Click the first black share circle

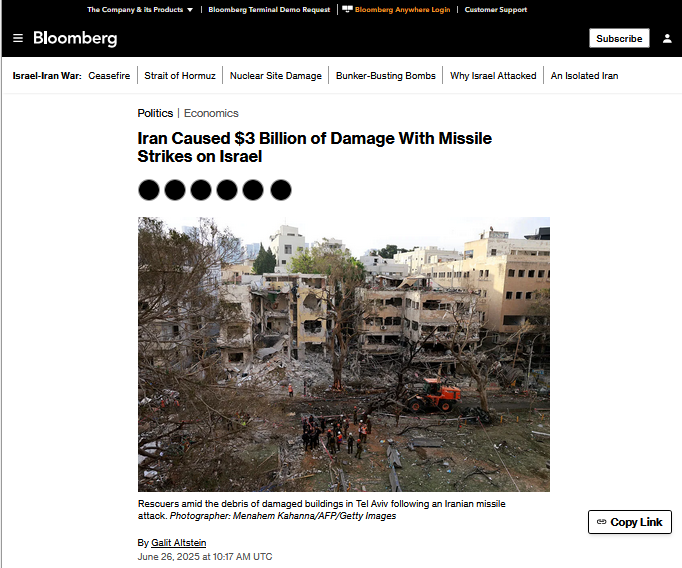149,190
